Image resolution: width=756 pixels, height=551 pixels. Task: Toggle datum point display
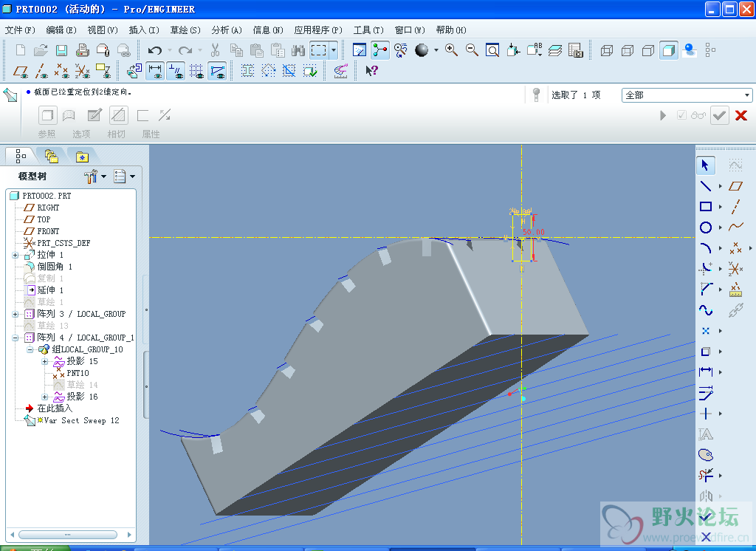[x=62, y=72]
